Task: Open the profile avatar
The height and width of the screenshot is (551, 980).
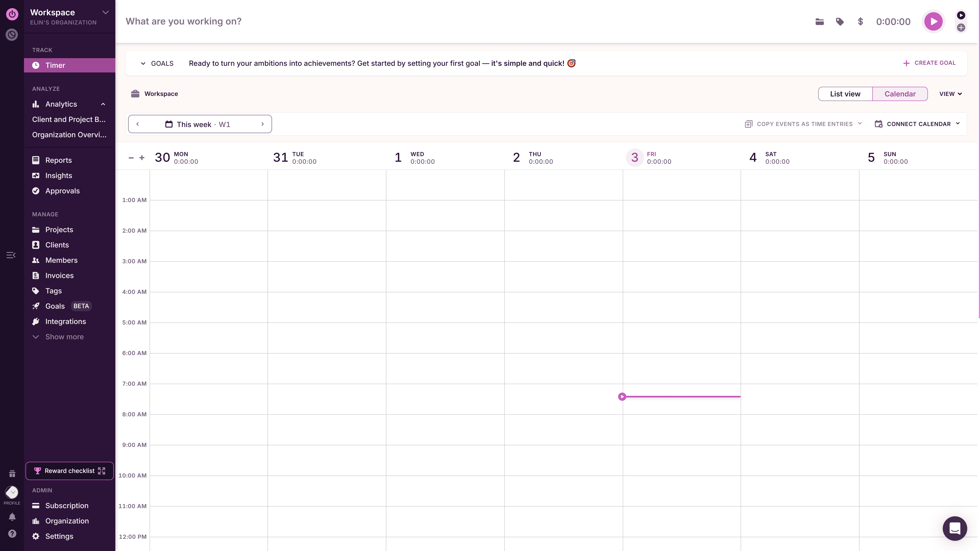Action: point(12,492)
